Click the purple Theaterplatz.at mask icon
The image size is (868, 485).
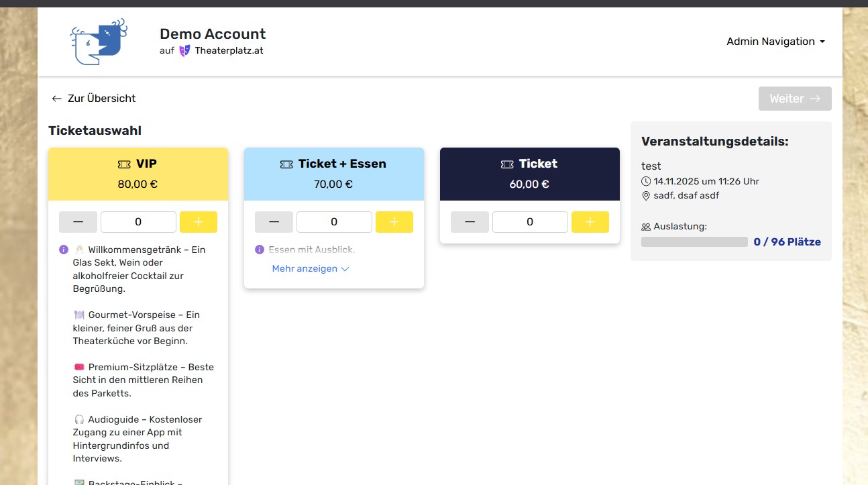point(184,51)
